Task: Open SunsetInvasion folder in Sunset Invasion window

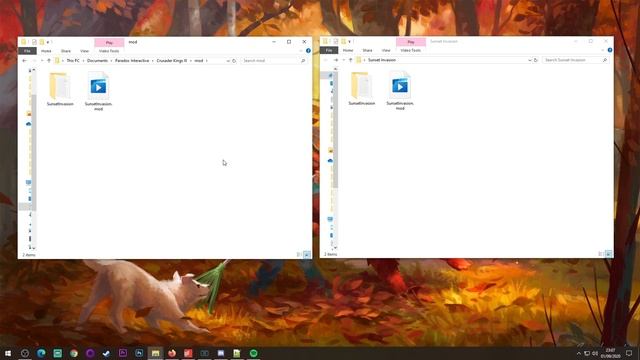Action: click(362, 89)
